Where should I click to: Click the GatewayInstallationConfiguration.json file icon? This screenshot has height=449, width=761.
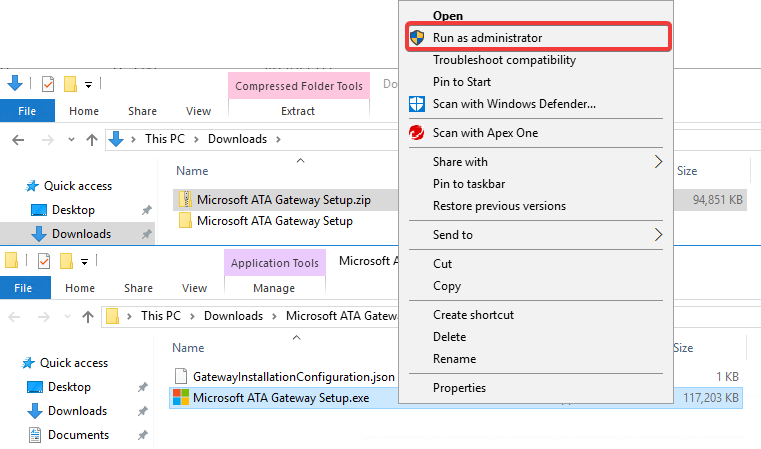(181, 377)
